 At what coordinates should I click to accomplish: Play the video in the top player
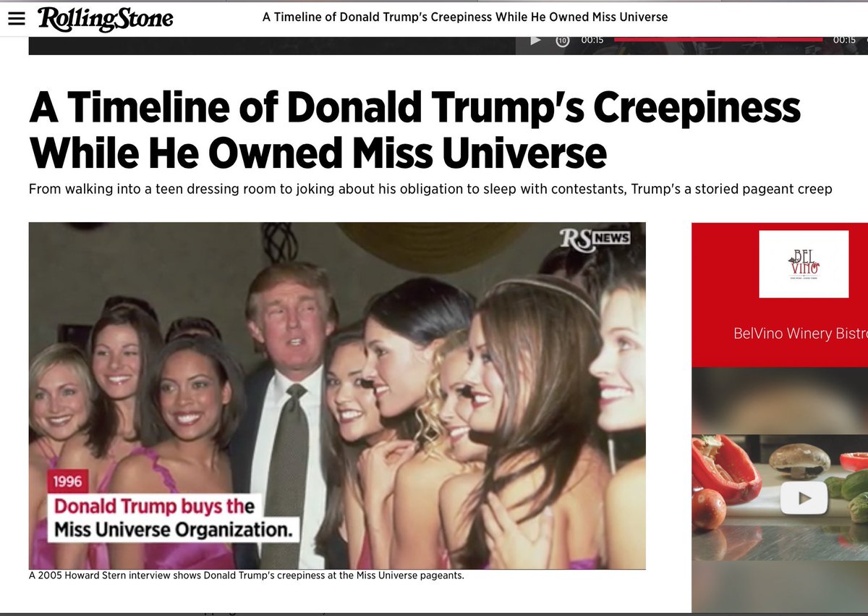pos(536,40)
